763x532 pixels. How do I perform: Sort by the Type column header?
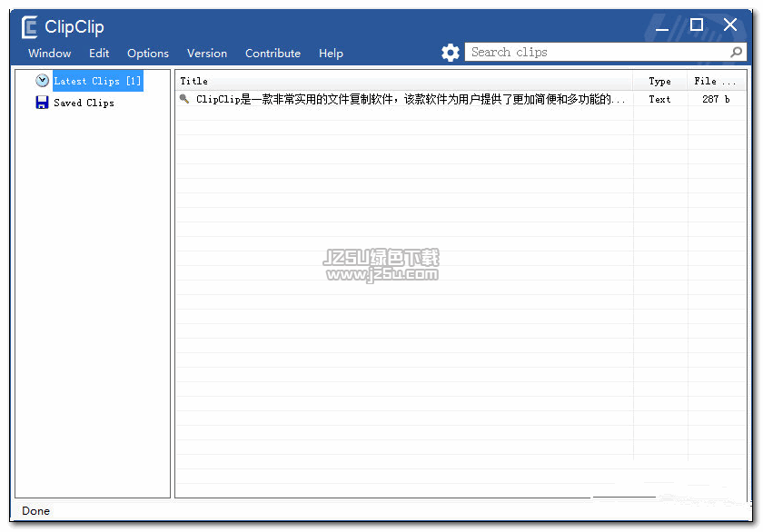[x=659, y=81]
